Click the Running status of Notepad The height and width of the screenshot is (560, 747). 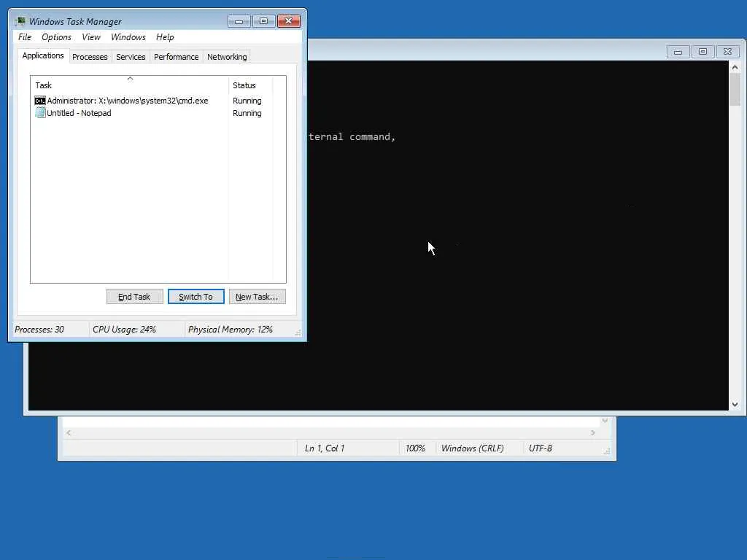(247, 113)
